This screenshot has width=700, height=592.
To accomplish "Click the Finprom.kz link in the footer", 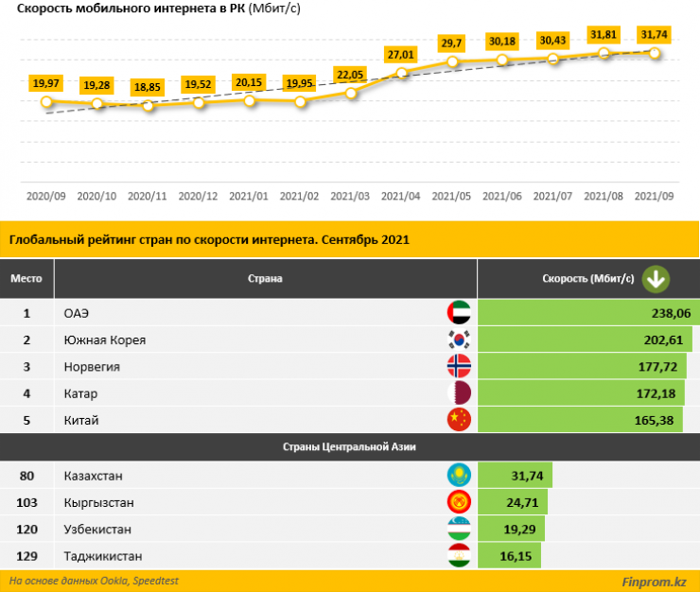I will [654, 582].
